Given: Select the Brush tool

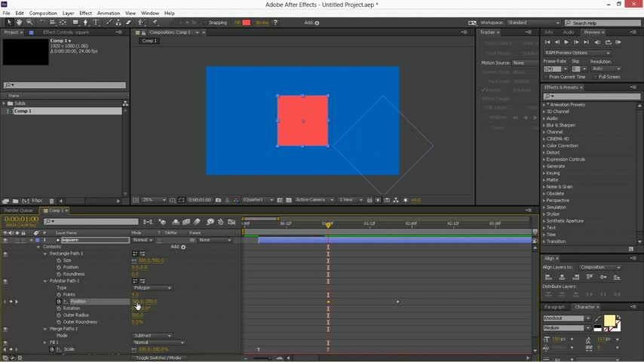Looking at the screenshot, I should [x=109, y=22].
